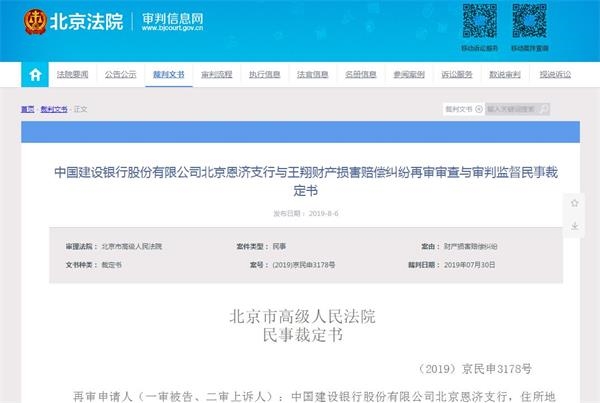Click the case cause 财产损害赔偿纠纷
Screen dimensions: 600x403
[470, 246]
